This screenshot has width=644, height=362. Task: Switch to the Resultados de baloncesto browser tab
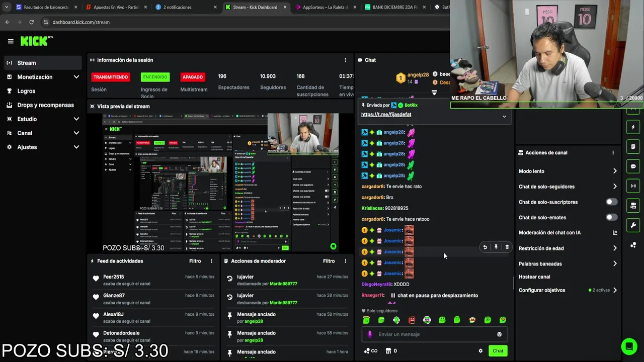(47, 7)
